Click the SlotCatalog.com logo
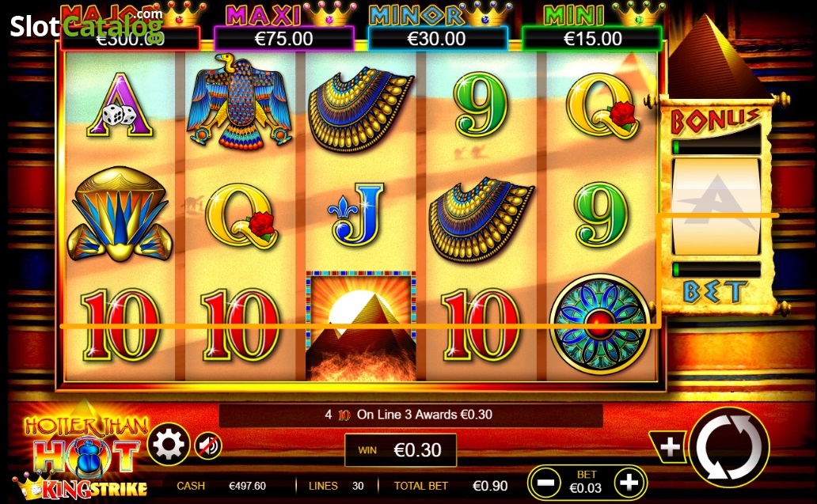 click(86, 25)
